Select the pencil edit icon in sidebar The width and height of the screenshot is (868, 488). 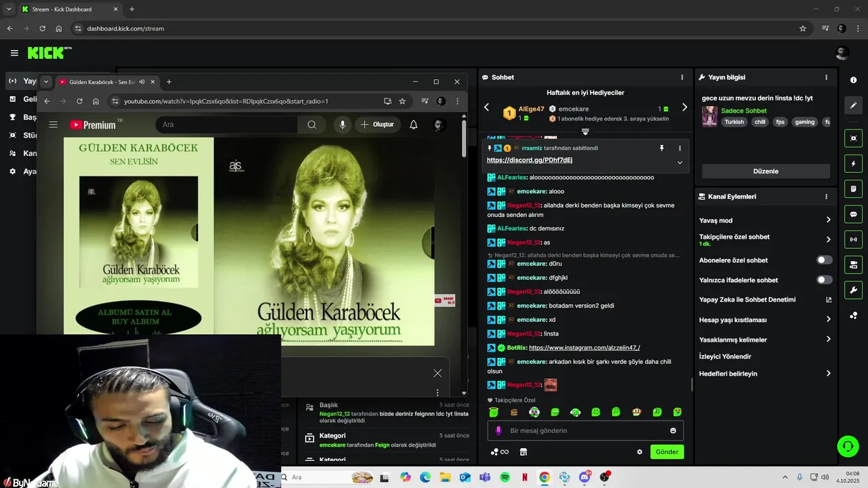tap(853, 106)
